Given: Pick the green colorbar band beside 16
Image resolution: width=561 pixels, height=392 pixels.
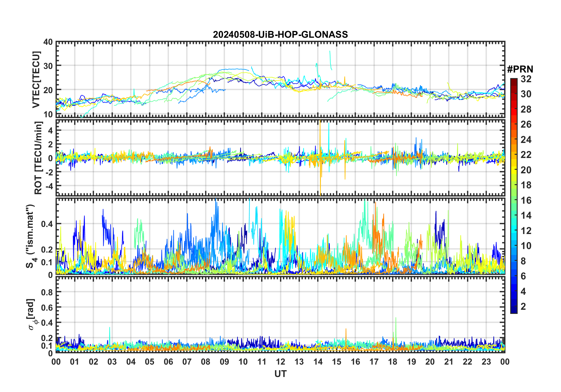Looking at the screenshot, I should 514,200.
